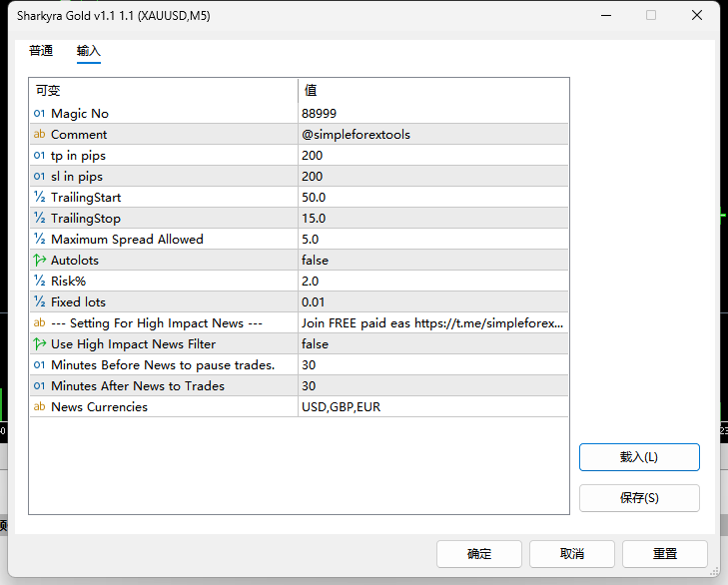The height and width of the screenshot is (585, 728).
Task: Edit Minutes After News to Trades value 30
Action: (x=433, y=385)
